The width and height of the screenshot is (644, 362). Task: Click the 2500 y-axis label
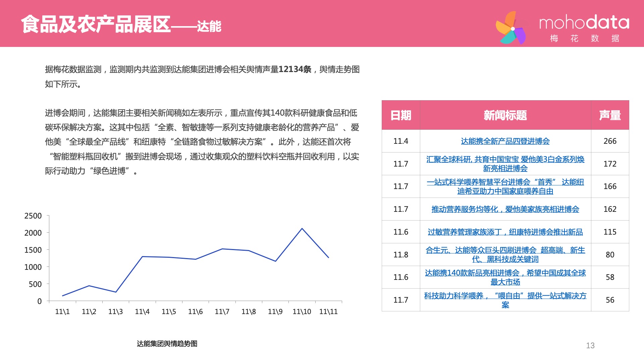pyautogui.click(x=33, y=216)
